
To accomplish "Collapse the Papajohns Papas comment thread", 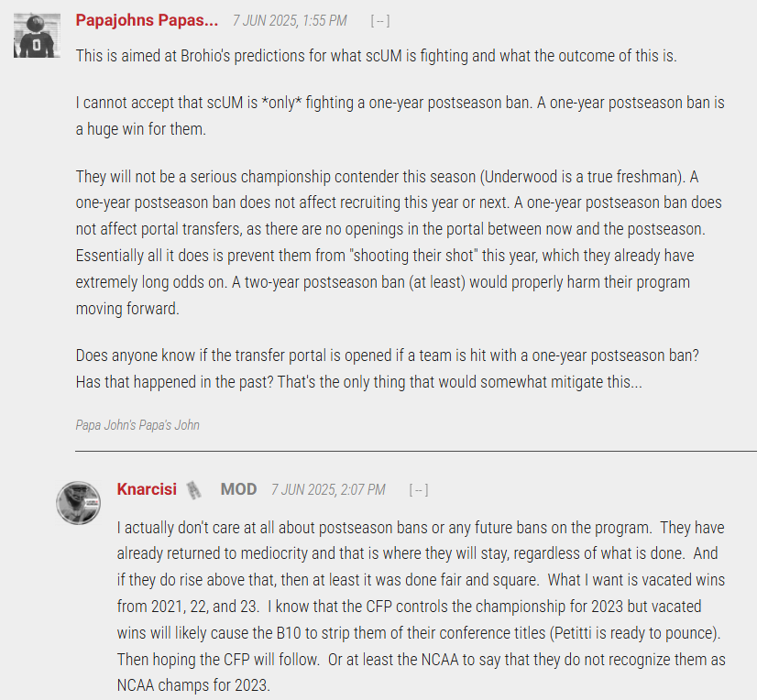I will coord(380,21).
